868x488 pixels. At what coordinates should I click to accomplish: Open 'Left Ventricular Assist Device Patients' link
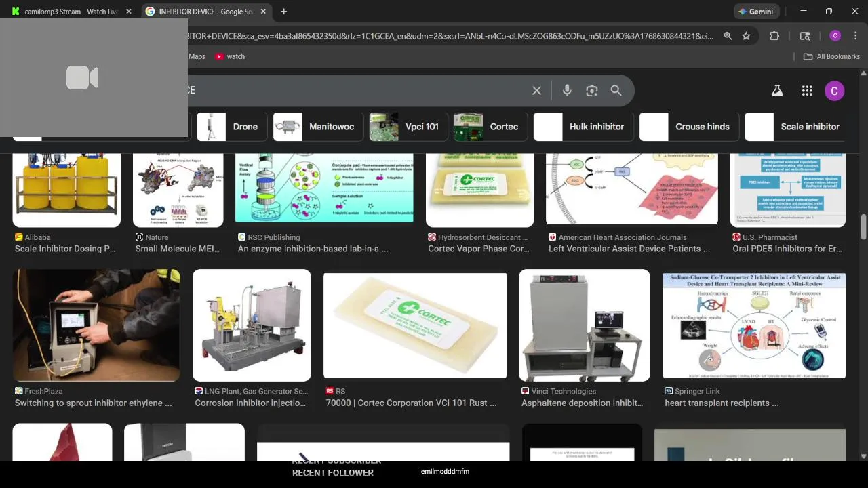point(629,249)
